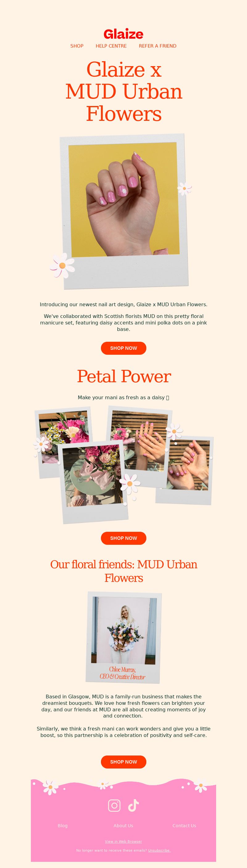This screenshot has width=247, height=868.
Task: Click SHOP NOW under the Petal Power photos
Action: [124, 538]
